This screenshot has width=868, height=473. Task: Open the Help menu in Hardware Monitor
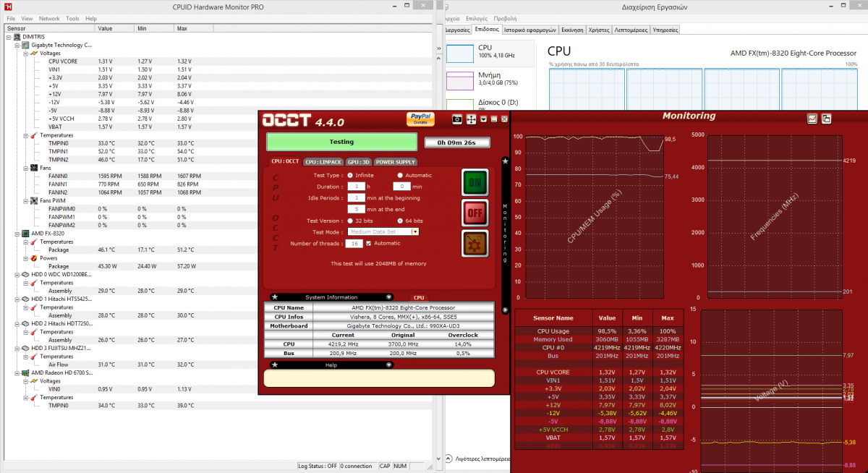pos(91,18)
